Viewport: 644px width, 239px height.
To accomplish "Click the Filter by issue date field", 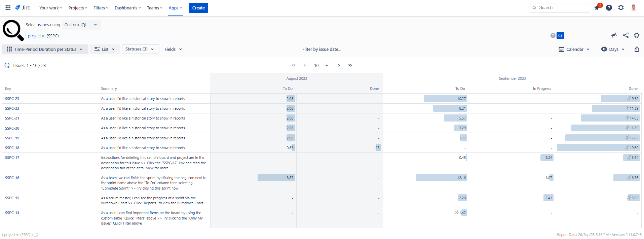I will pyautogui.click(x=321, y=49).
